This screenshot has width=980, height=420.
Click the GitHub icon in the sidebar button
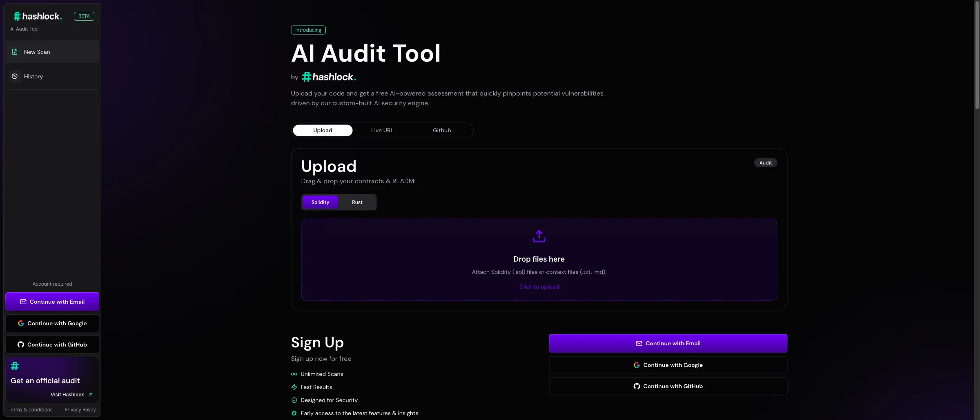coord(20,344)
